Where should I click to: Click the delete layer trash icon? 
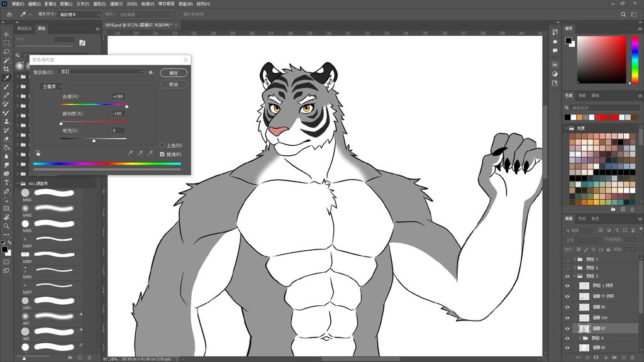(631, 357)
